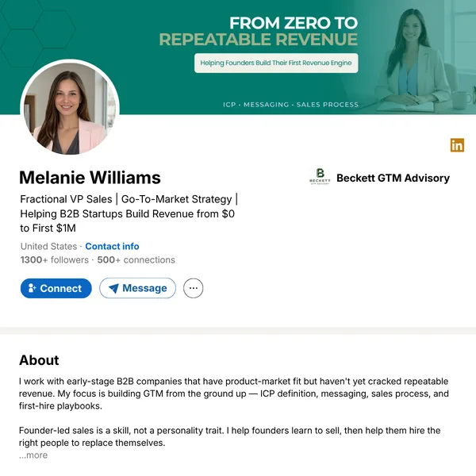
Task: Open the Contact info link
Action: tap(112, 246)
